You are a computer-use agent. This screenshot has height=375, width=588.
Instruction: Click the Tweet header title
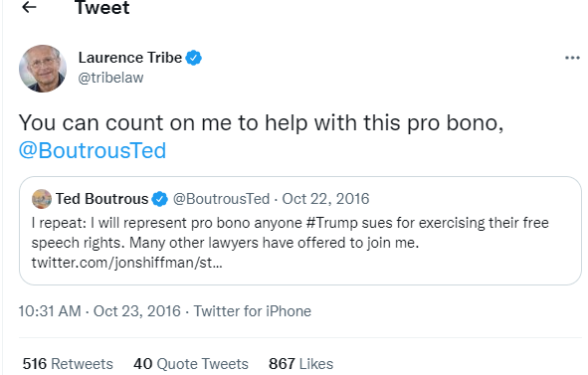pos(102,7)
